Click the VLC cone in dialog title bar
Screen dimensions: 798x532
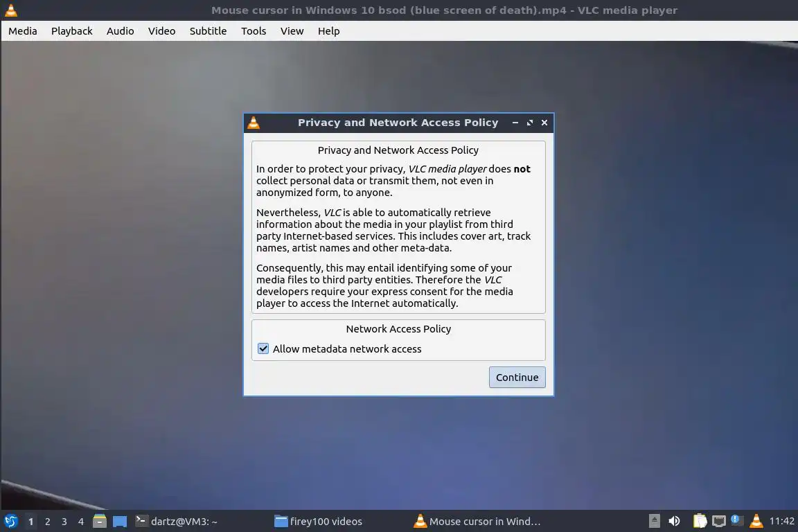pyautogui.click(x=254, y=123)
